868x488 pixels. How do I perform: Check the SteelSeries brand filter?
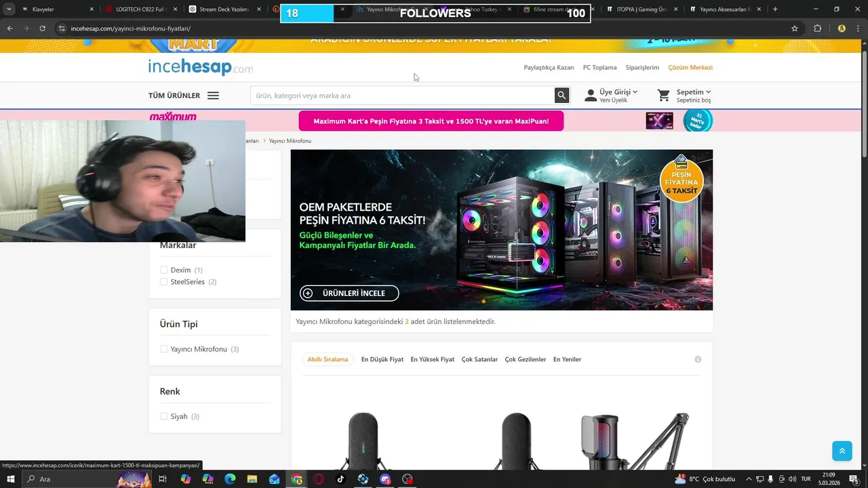coord(163,282)
